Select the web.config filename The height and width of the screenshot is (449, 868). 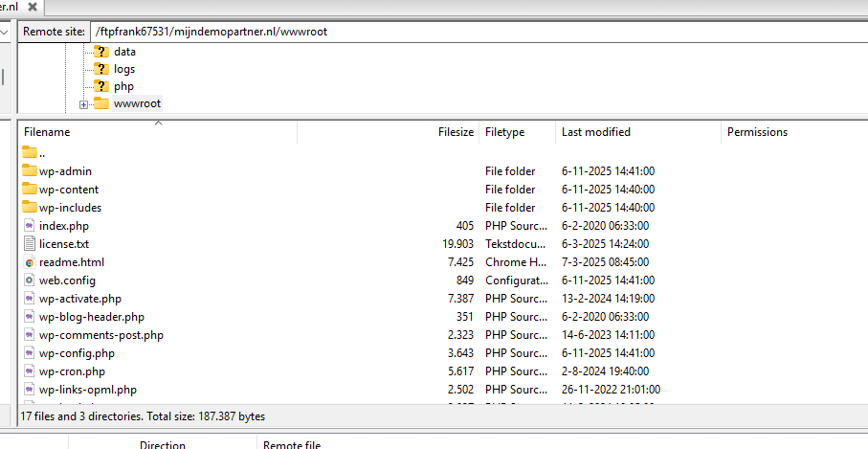[x=67, y=281]
